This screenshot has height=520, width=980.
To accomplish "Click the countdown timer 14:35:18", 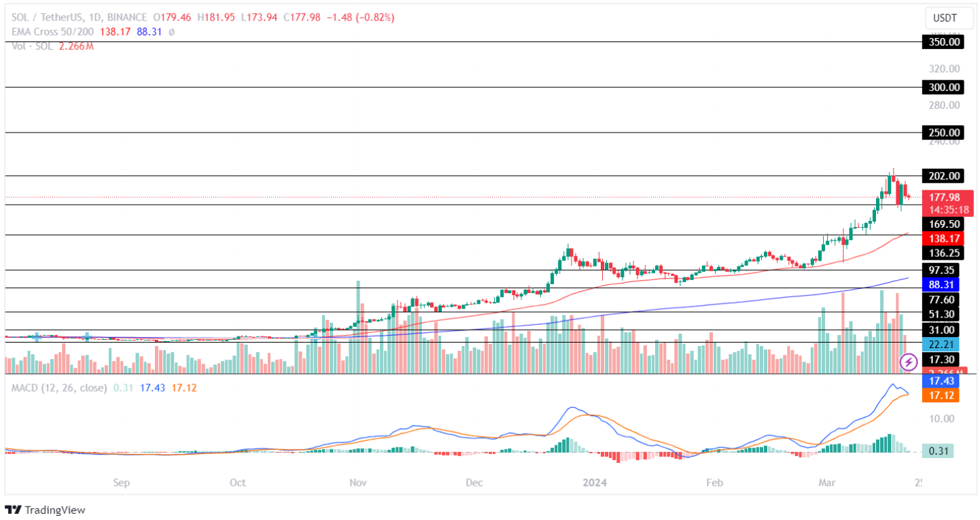I will (x=947, y=210).
